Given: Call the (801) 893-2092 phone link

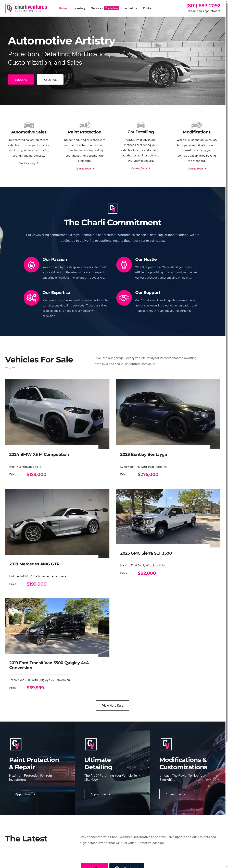Looking at the screenshot, I should tap(203, 6).
